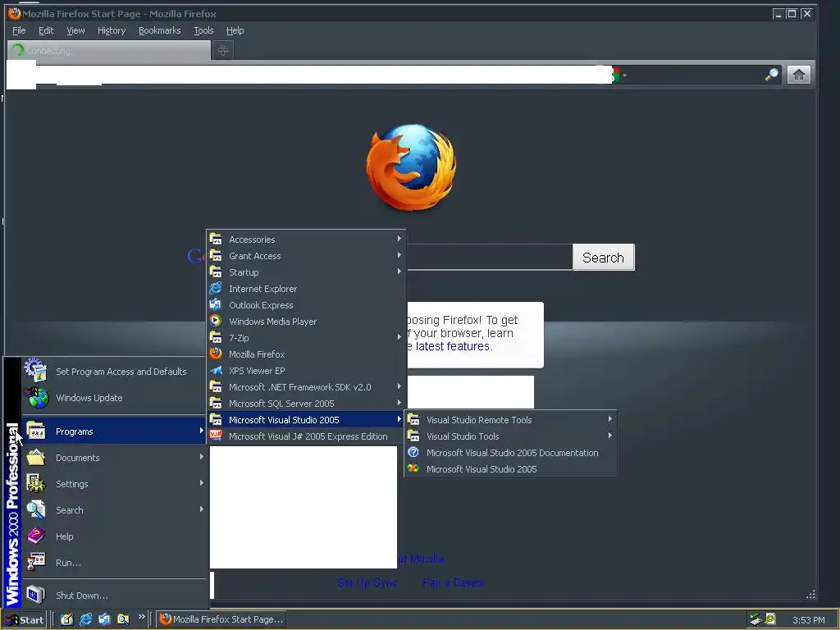840x630 pixels.
Task: Launch Microsoft Visual J# 2005 Express Edition
Action: coord(306,436)
